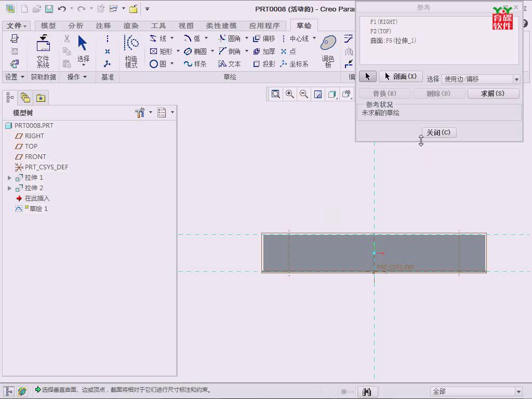Select the Fillet tool
This screenshot has width=532, height=399.
point(229,38)
